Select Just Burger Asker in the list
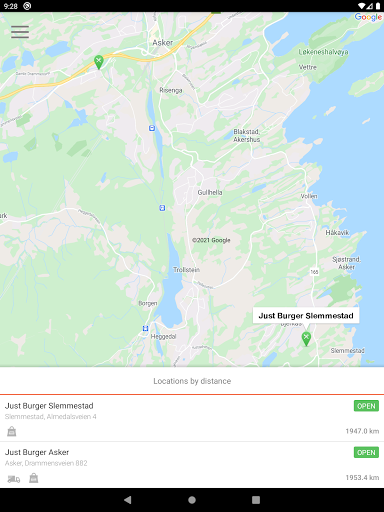Viewport: 384px width, 512px height. [192, 465]
